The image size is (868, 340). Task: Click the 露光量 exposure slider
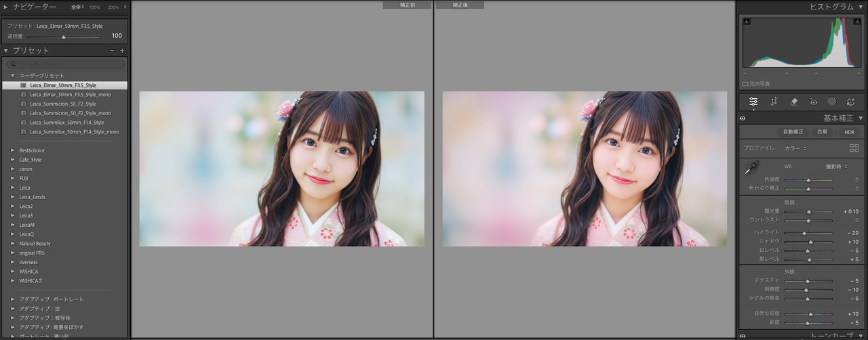click(808, 211)
